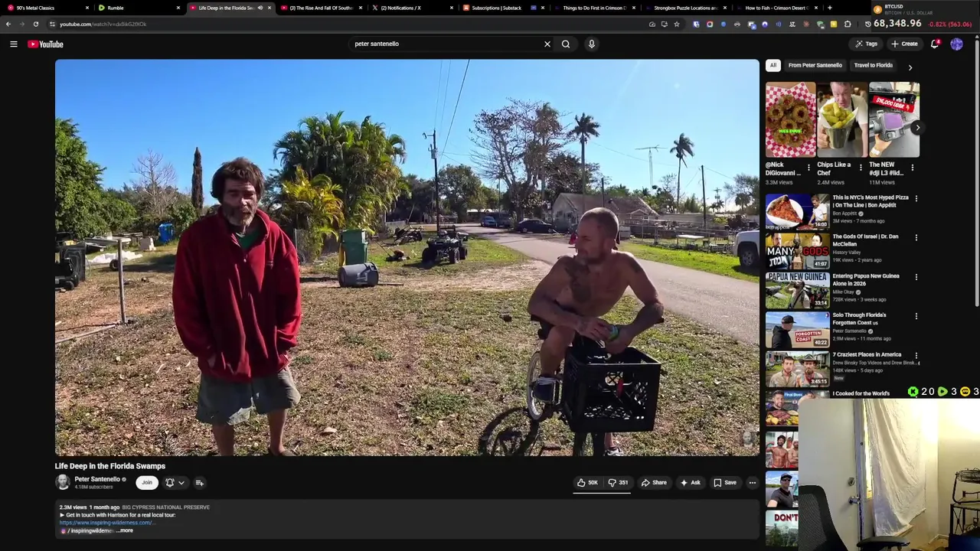The image size is (980, 551).
Task: Bookmark this page with the star icon
Action: pos(676,24)
